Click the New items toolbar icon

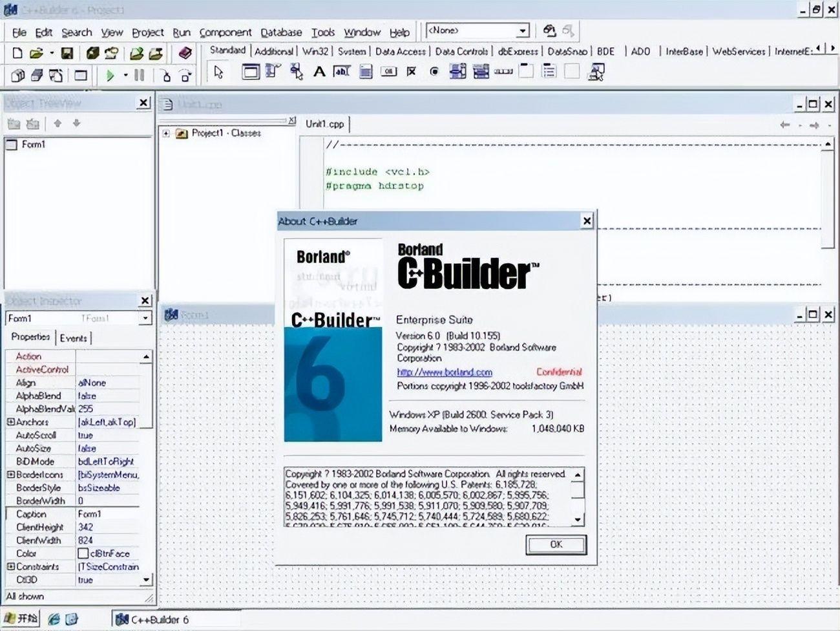(x=18, y=53)
